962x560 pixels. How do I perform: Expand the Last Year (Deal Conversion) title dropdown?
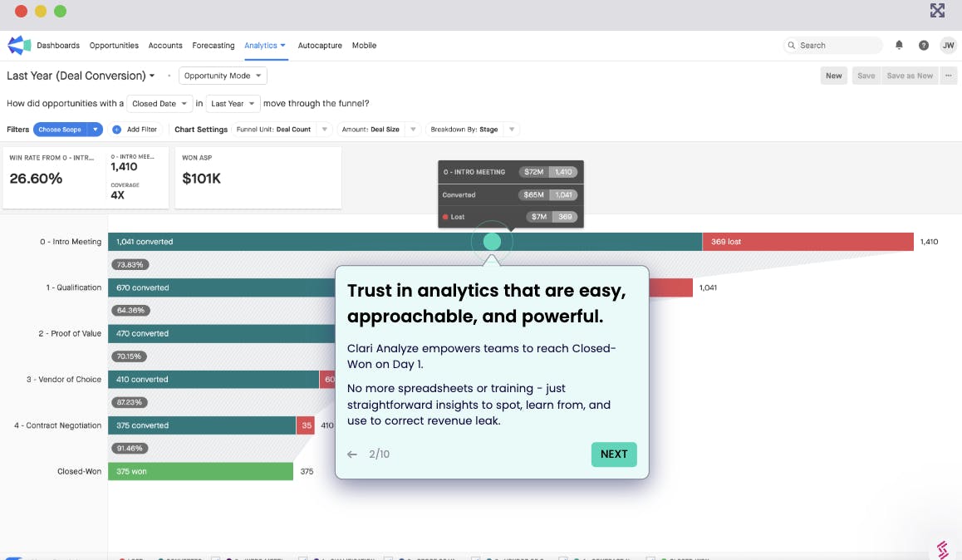(x=152, y=76)
